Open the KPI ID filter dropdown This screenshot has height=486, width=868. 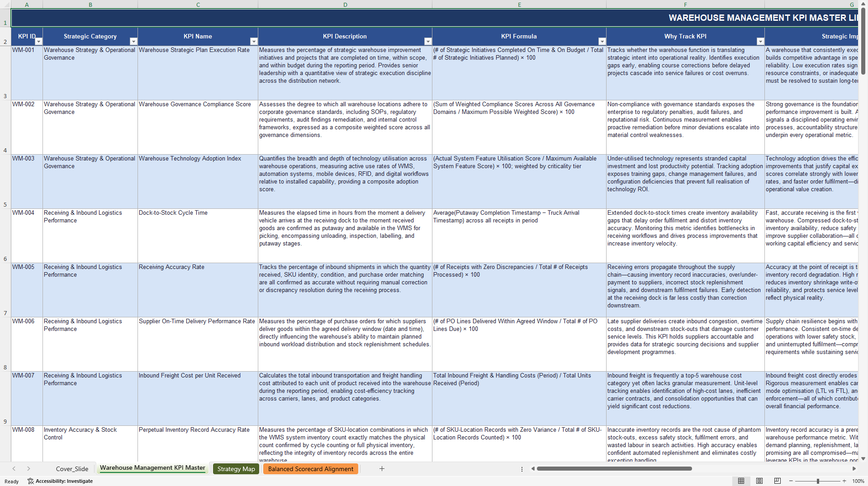38,42
